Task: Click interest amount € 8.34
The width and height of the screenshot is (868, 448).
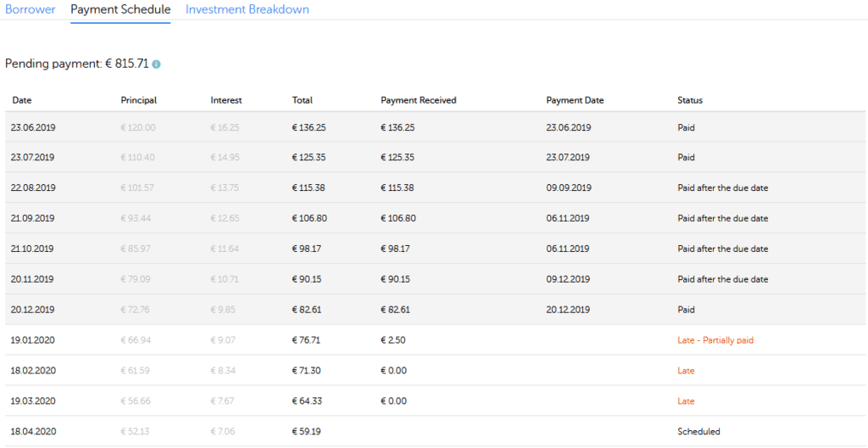Action: pyautogui.click(x=223, y=371)
